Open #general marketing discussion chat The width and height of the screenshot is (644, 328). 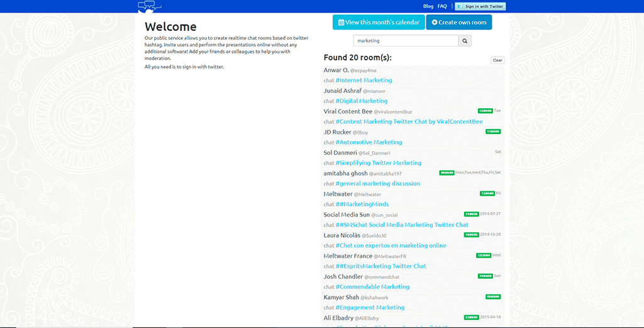(377, 183)
